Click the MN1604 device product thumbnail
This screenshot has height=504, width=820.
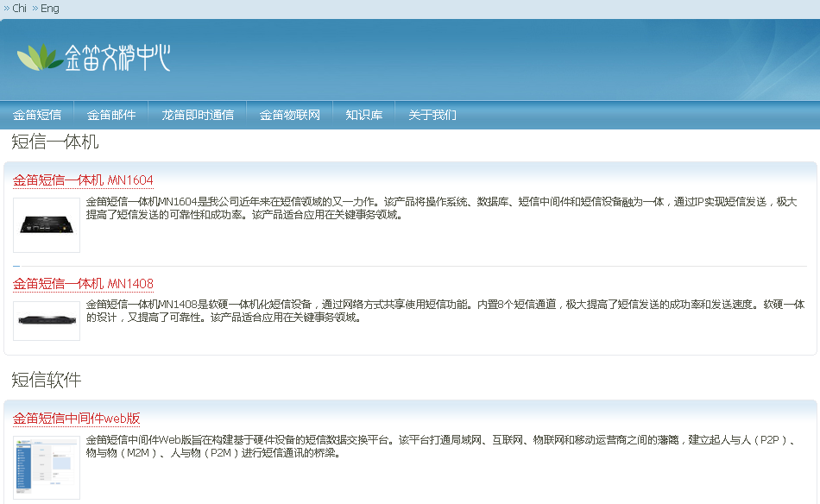[x=47, y=225]
